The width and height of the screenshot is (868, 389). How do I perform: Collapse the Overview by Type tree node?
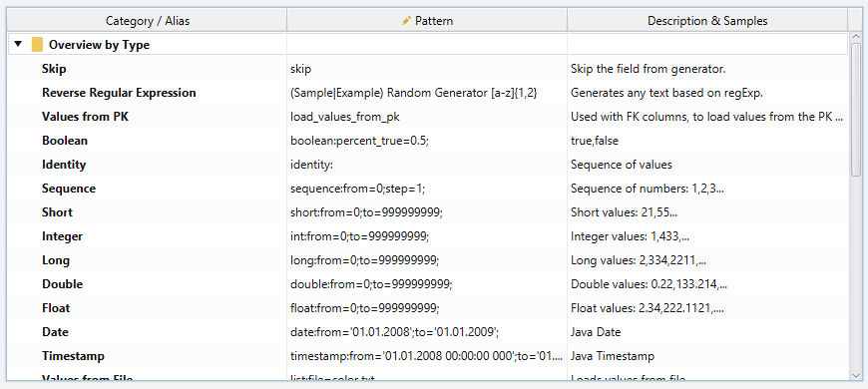click(18, 44)
